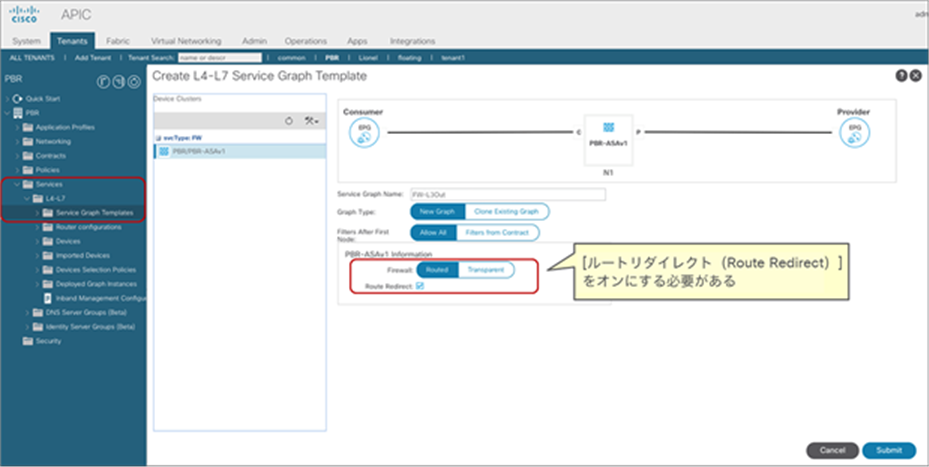The height and width of the screenshot is (467, 929).
Task: Open the Virtual Networking tab
Action: click(x=186, y=41)
